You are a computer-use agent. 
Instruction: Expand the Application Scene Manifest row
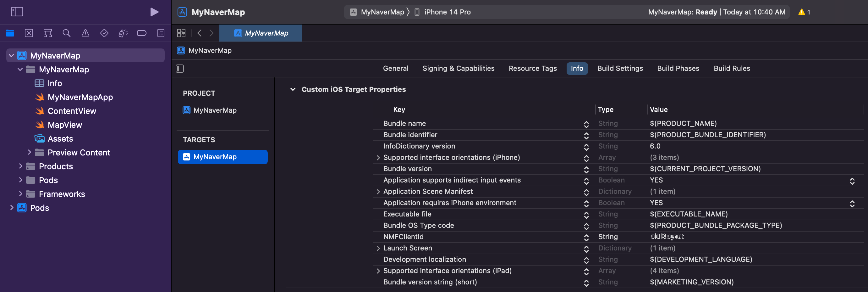pos(378,192)
